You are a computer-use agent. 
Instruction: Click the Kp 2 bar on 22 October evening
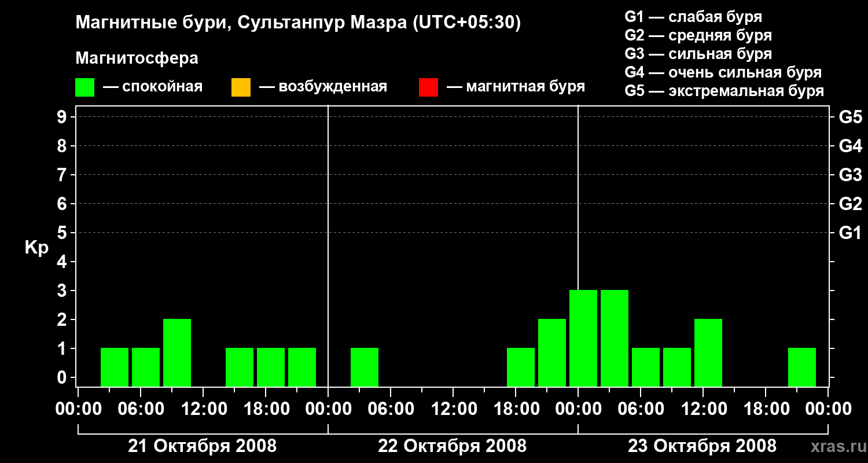(552, 352)
